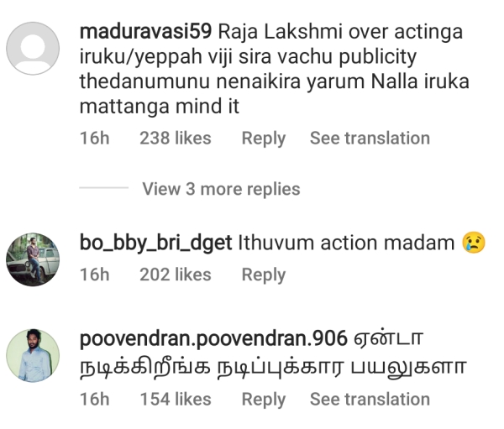Click the crying emoji in bo_bby_bri_dget's comment
The height and width of the screenshot is (429, 504).
pos(474,243)
